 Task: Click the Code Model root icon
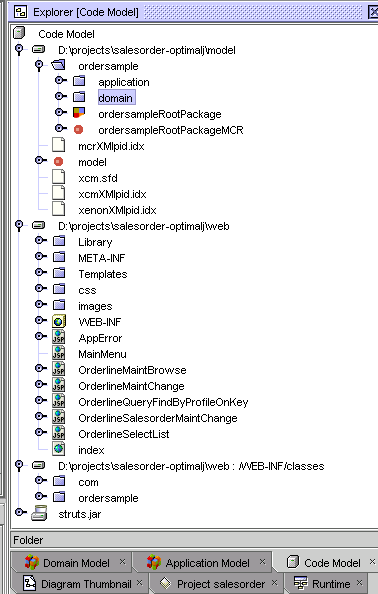pyautogui.click(x=19, y=34)
